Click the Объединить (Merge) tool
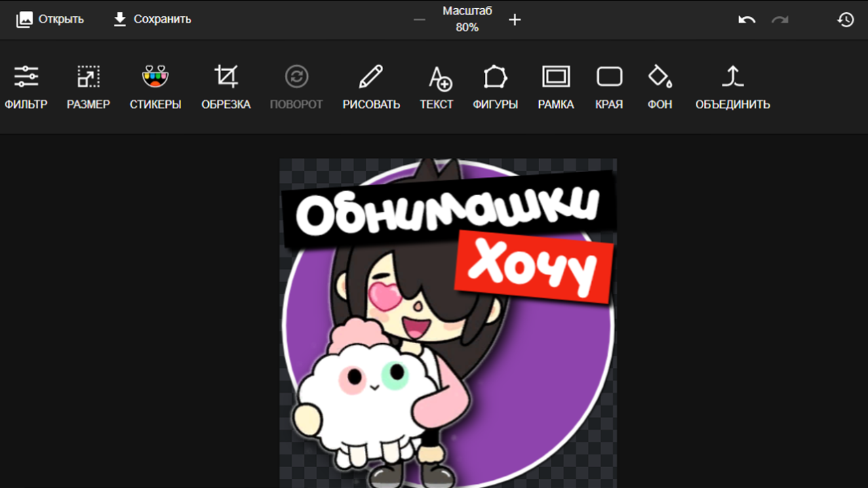The height and width of the screenshot is (488, 868). [732, 85]
